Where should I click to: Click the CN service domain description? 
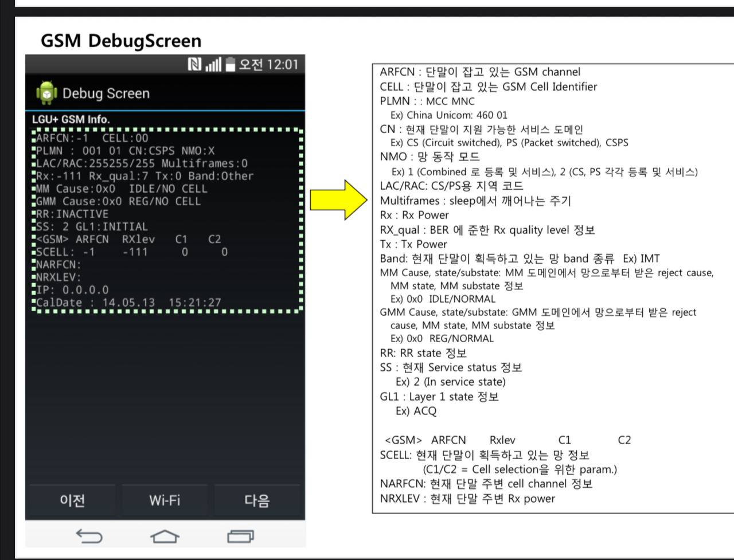coord(481,129)
